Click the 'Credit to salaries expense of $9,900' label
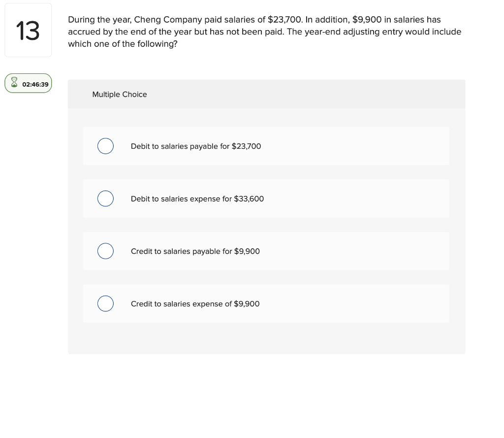This screenshot has width=504, height=438. [x=195, y=304]
